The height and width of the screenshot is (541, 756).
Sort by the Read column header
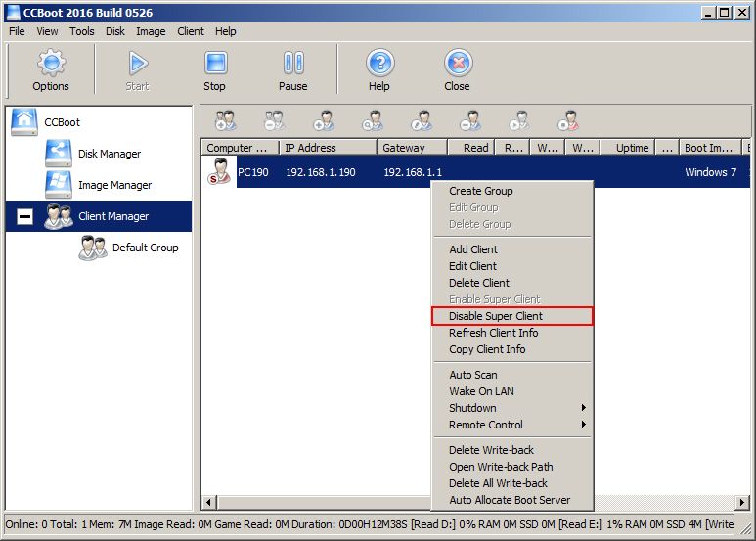471,148
